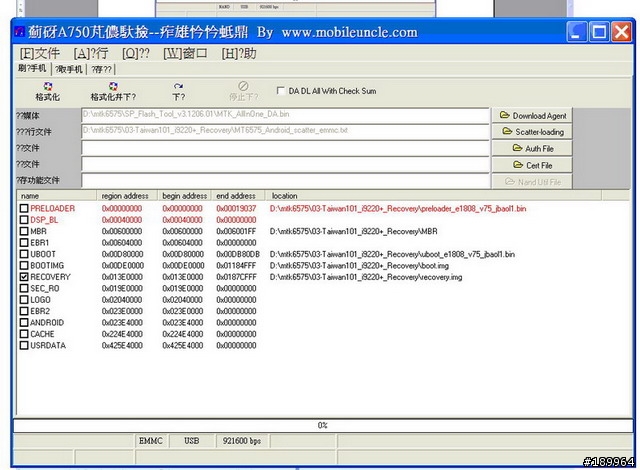Tick the ANDROID checkbox
640x470 pixels.
(24, 323)
